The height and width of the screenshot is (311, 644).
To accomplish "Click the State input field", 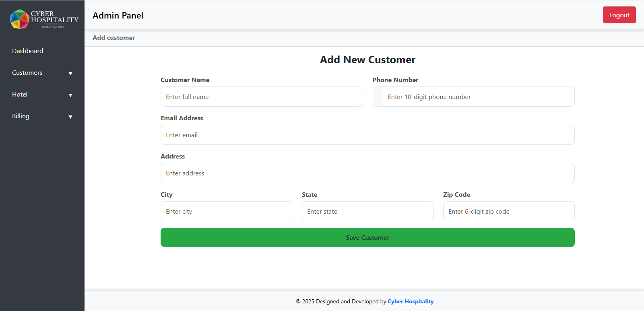I will [x=367, y=212].
